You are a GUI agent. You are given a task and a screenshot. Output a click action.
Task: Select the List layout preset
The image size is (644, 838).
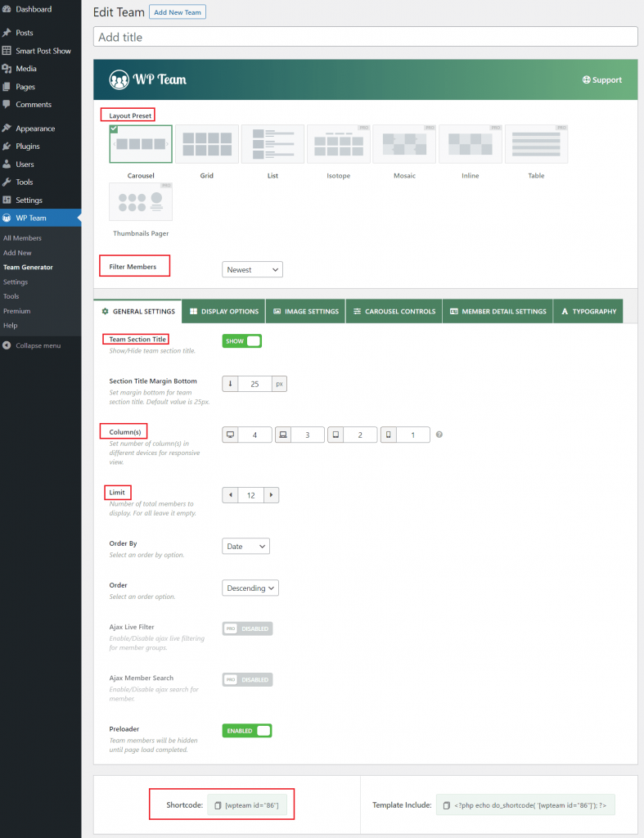(272, 144)
